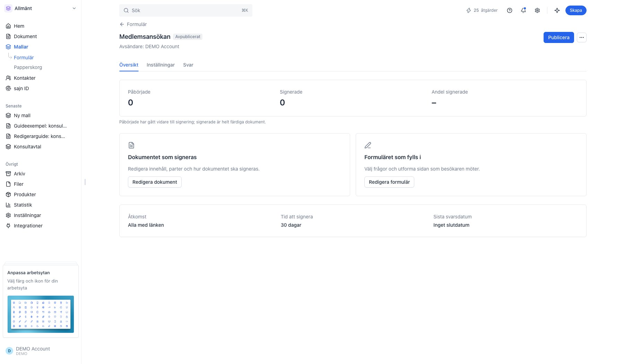This screenshot has height=364, width=624.
Task: Click the workspace icon grid thumbnail
Action: pyautogui.click(x=41, y=314)
